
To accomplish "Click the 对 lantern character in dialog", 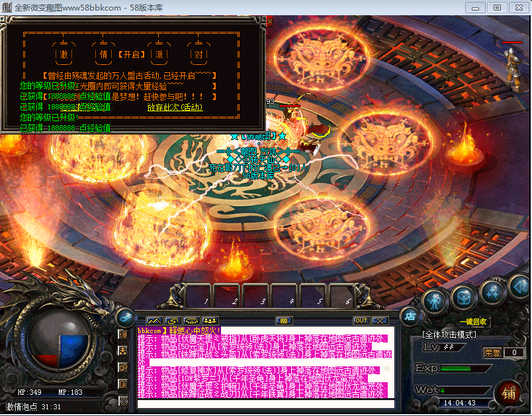I will (199, 54).
